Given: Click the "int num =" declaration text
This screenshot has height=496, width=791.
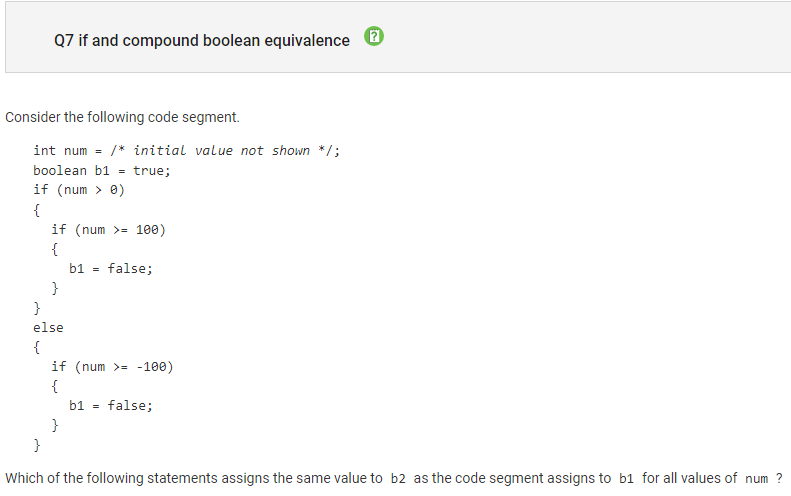Looking at the screenshot, I should 68,150.
